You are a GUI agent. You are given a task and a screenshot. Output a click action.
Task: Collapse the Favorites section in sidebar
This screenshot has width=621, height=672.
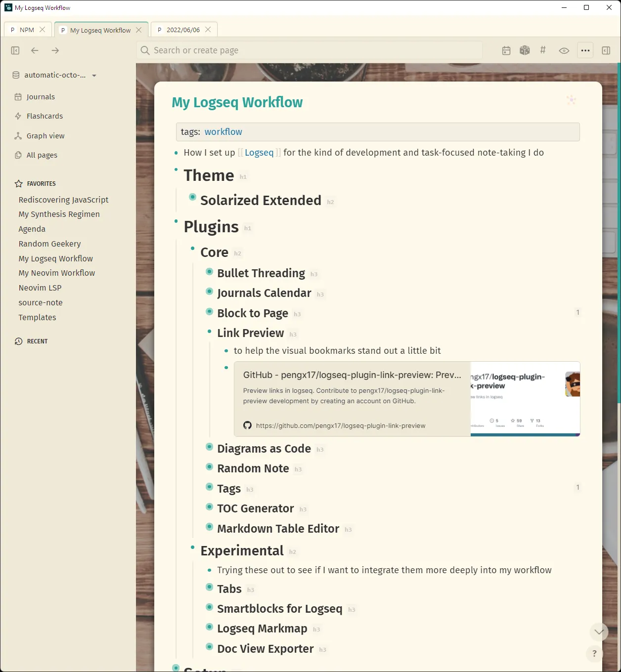pos(41,184)
